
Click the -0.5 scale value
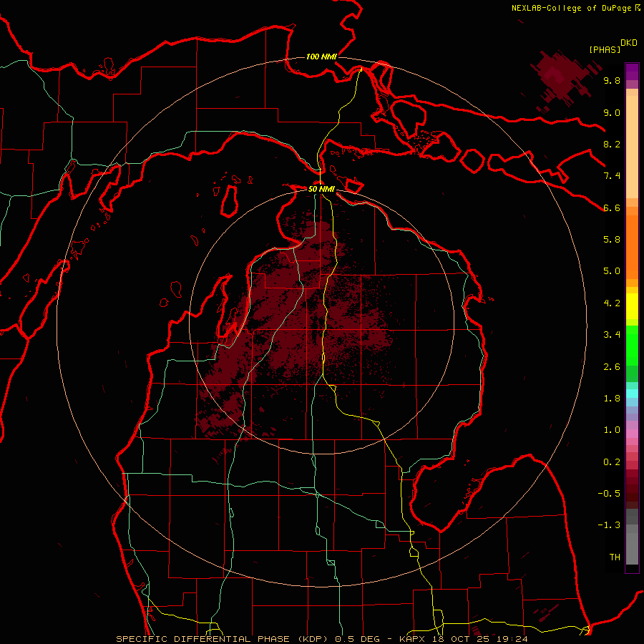point(609,494)
